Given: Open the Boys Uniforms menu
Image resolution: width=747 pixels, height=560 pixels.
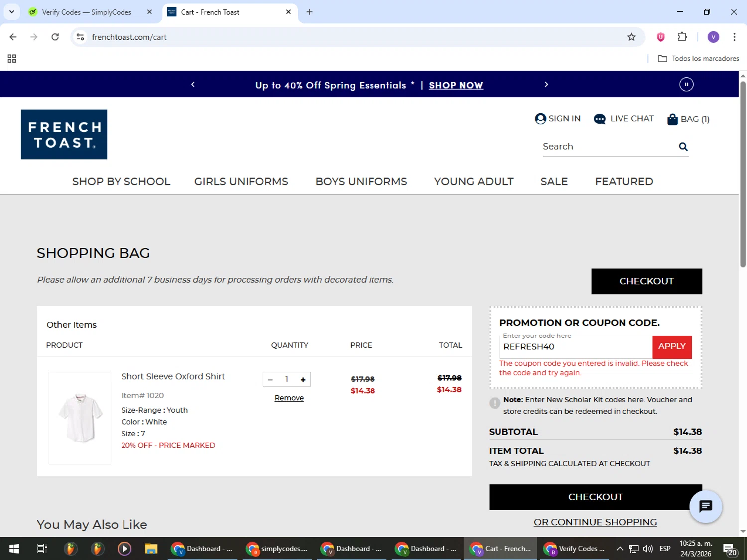Looking at the screenshot, I should click(361, 182).
